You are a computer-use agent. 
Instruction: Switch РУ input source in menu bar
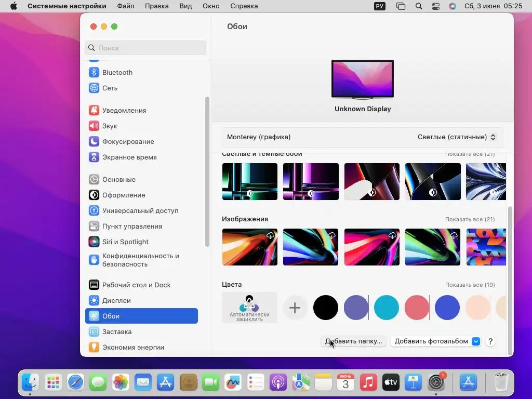pos(380,6)
